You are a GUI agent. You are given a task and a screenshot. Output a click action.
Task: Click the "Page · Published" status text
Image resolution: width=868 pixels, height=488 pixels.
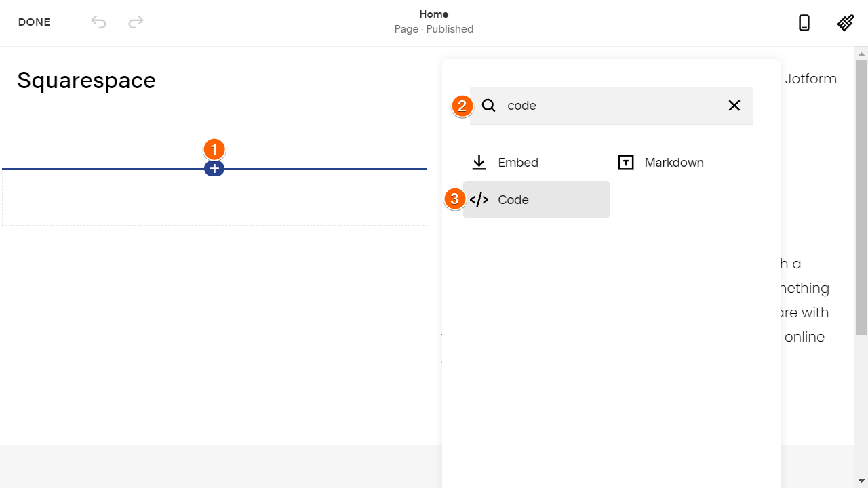(434, 29)
